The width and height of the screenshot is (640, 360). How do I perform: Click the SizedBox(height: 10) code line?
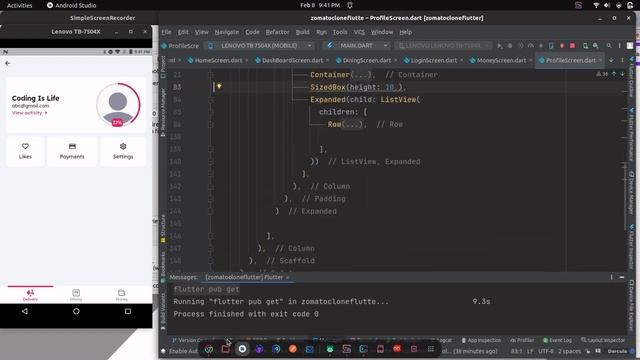point(357,87)
